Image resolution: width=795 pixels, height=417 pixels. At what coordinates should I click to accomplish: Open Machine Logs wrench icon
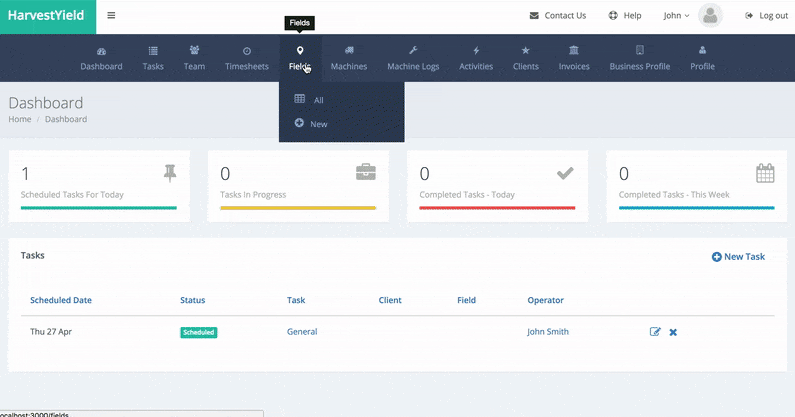pyautogui.click(x=413, y=51)
